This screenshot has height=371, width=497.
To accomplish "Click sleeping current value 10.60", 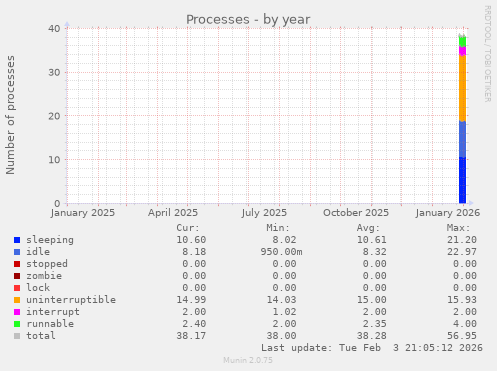I will 191,240.
